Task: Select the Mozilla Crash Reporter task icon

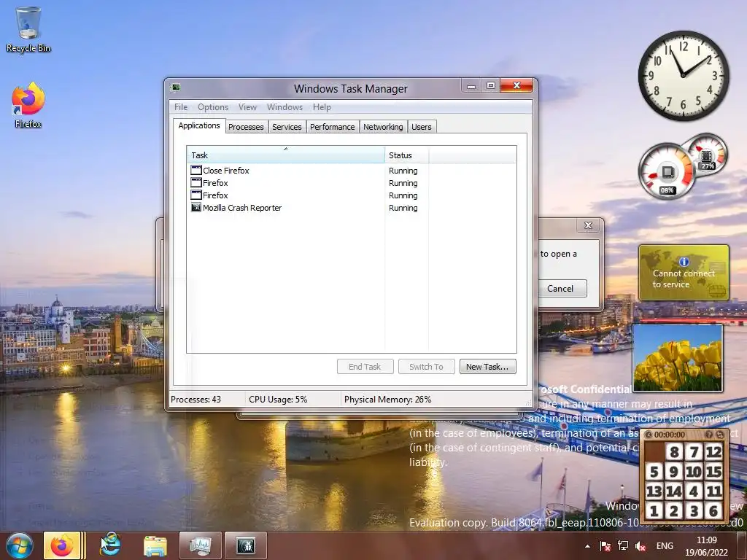Action: tap(196, 207)
